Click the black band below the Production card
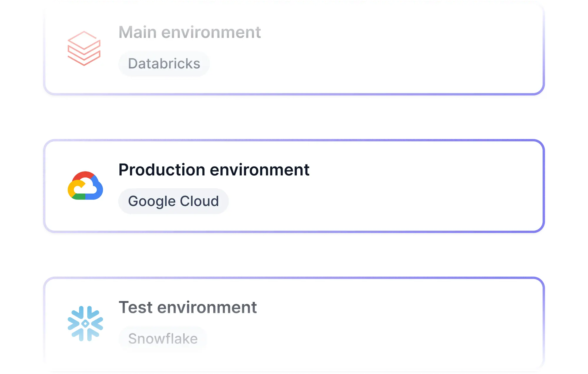Screen dimensions: 588x374 294,256
